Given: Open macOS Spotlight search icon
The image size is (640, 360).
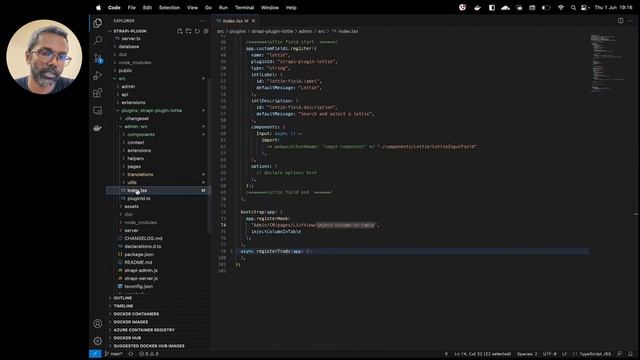Looking at the screenshot, I should coord(573,7).
